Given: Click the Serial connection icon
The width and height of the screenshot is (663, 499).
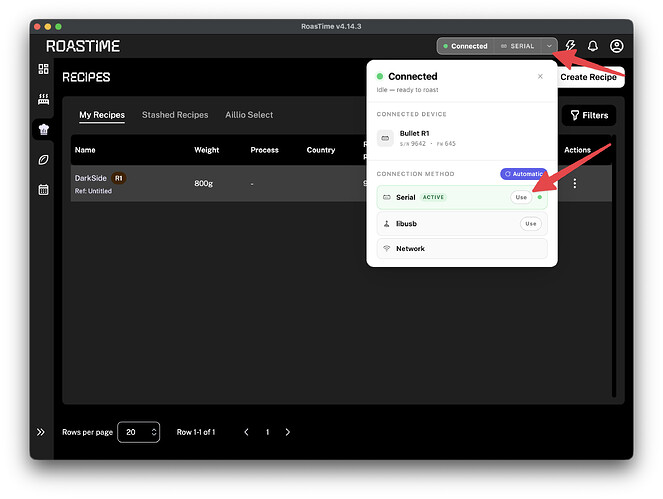Looking at the screenshot, I should point(386,197).
